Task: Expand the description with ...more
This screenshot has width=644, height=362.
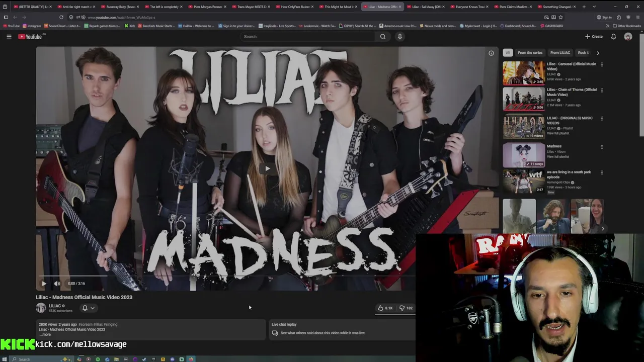Action: 45,334
